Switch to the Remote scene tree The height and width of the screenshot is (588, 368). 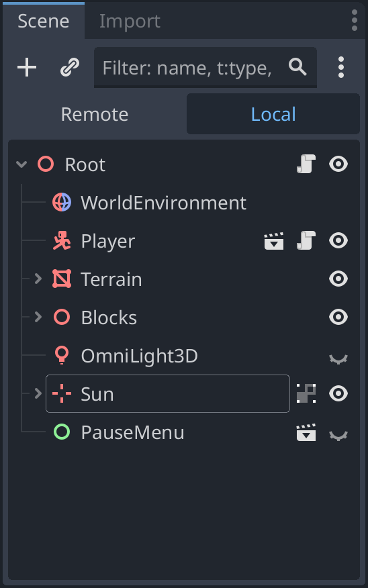point(95,114)
